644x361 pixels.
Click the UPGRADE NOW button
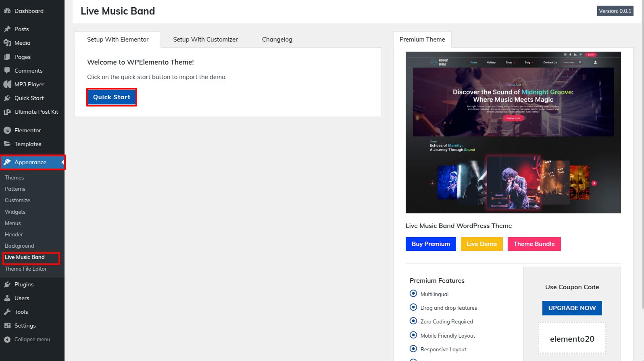tap(572, 308)
